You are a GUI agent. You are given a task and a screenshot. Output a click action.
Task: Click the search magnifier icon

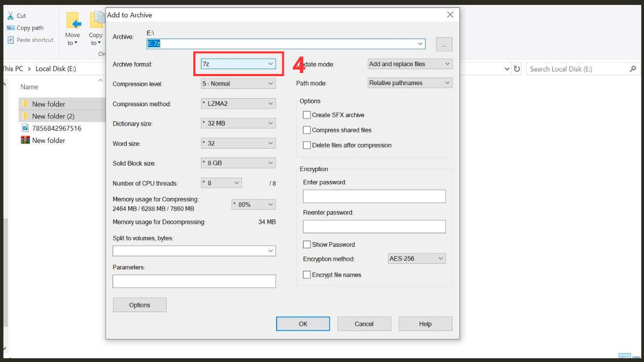coord(633,69)
